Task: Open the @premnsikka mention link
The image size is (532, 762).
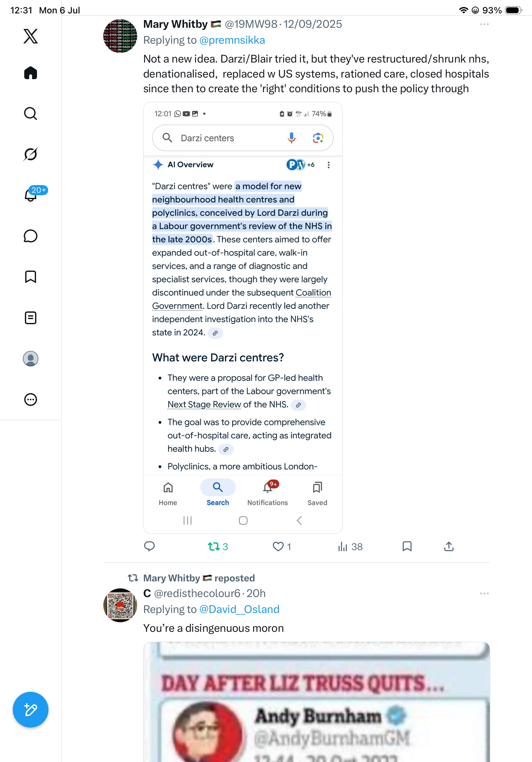Action: click(x=232, y=40)
